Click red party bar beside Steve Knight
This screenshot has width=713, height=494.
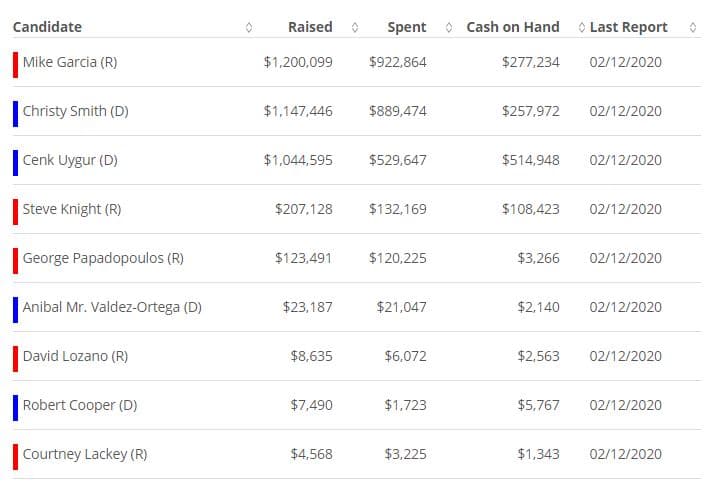(x=15, y=210)
